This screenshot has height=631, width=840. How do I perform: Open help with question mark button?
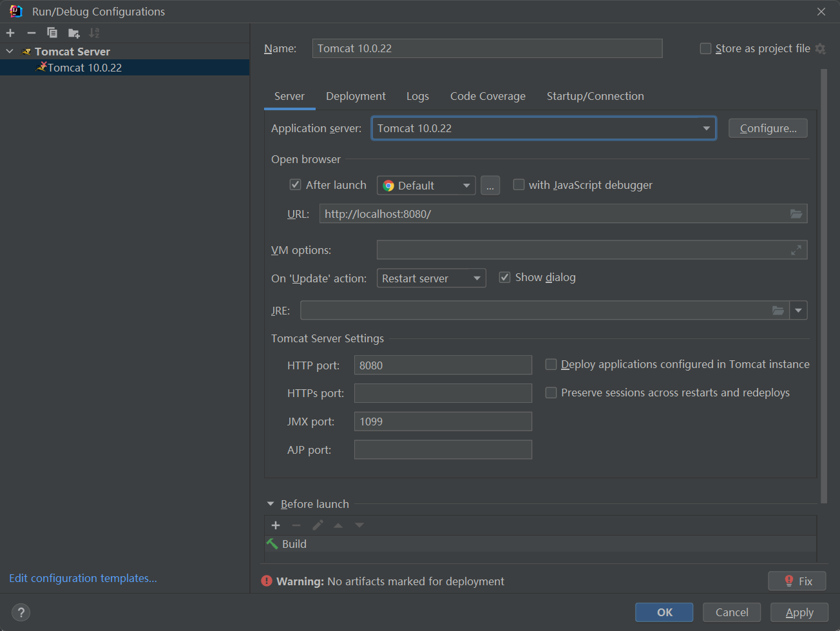click(x=21, y=612)
